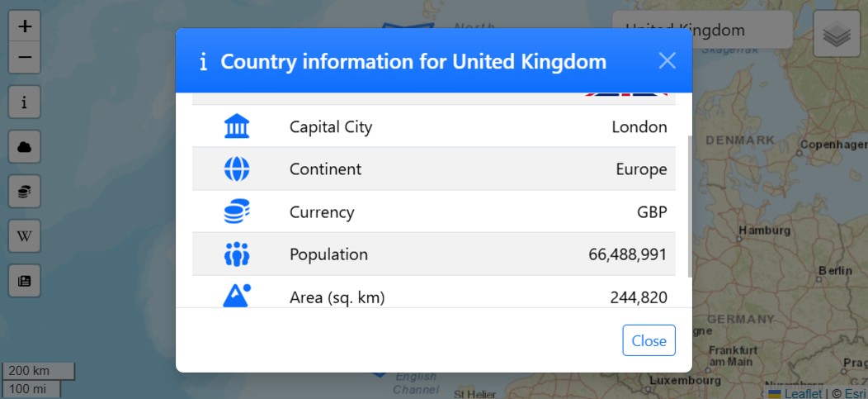Screen dimensions: 868x399
Task: Open the United Kingdom country dropdown
Action: [x=702, y=31]
